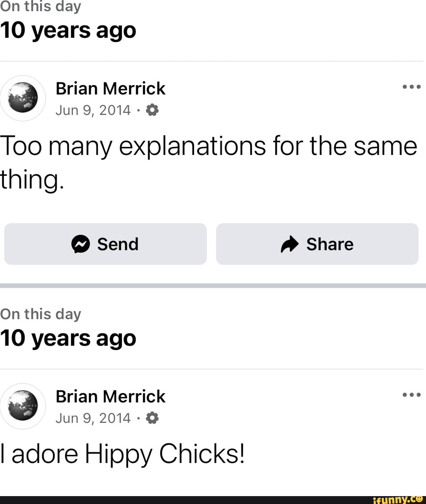Click the first '10 years ago' heading
The height and width of the screenshot is (504, 426).
tap(68, 30)
